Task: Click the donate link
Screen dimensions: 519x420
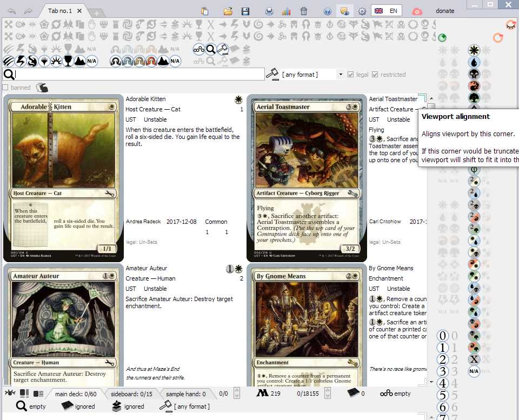Action: [445, 11]
